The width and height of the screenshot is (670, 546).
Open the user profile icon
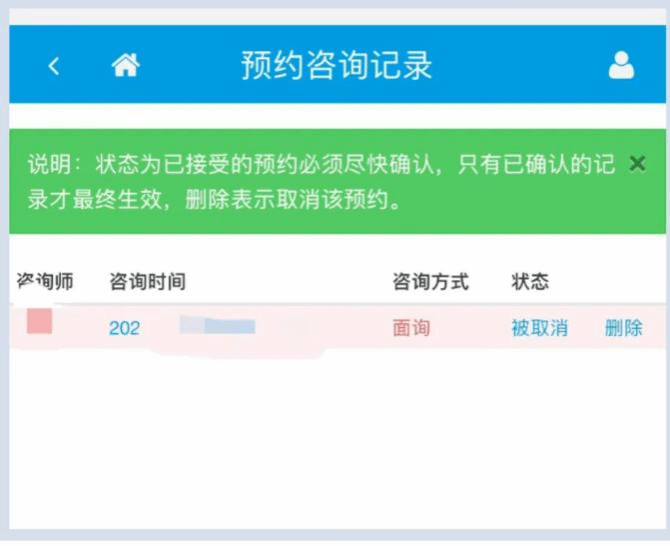click(x=621, y=66)
